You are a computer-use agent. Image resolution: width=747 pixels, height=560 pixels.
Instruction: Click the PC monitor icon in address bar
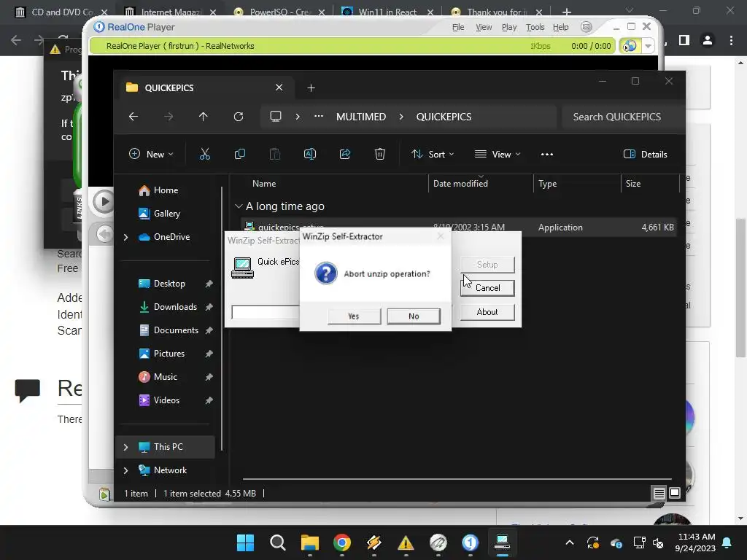tap(275, 117)
